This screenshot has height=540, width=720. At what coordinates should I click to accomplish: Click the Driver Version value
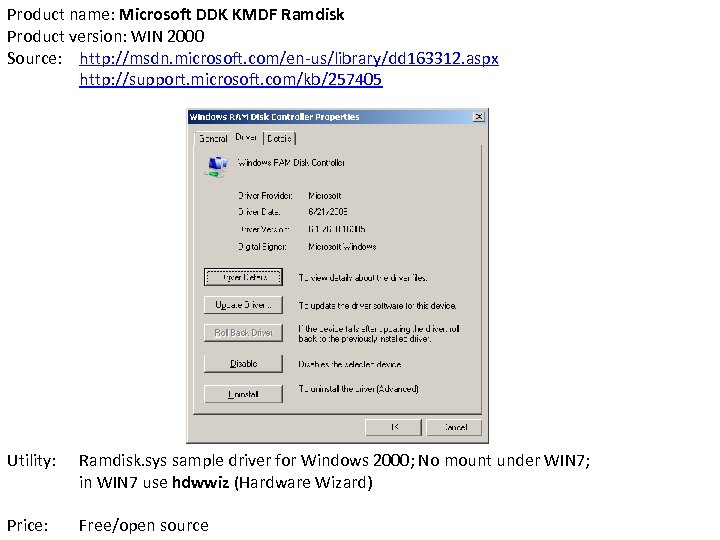337,229
